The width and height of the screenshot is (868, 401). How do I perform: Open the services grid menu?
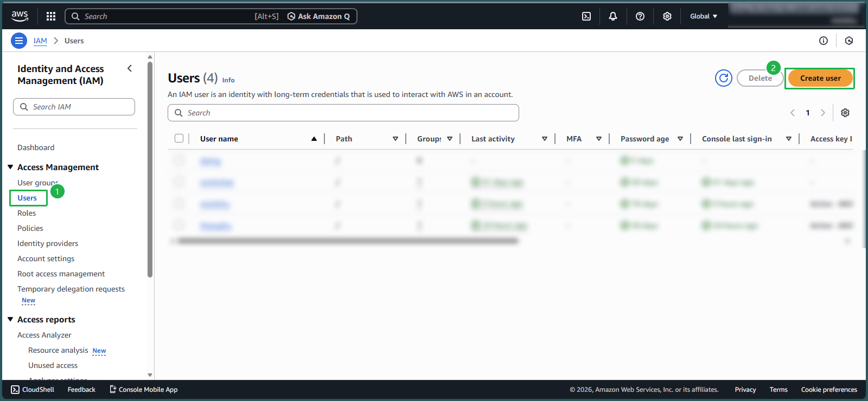click(51, 16)
